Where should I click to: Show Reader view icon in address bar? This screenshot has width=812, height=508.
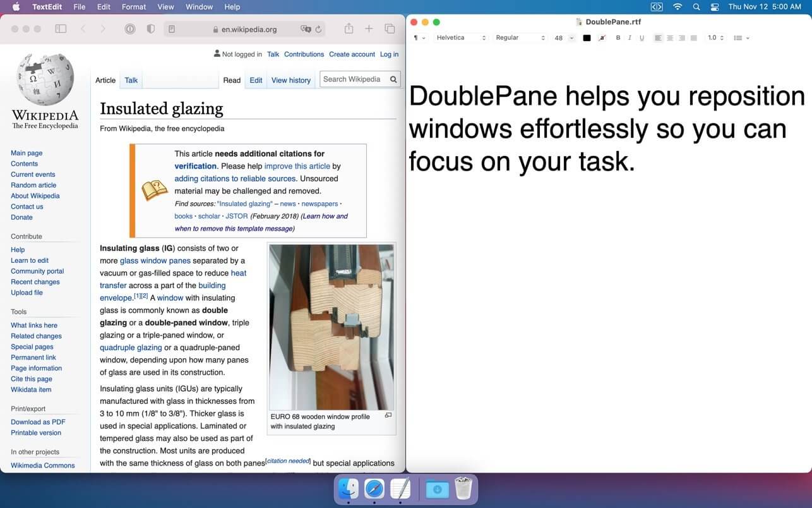[172, 29]
